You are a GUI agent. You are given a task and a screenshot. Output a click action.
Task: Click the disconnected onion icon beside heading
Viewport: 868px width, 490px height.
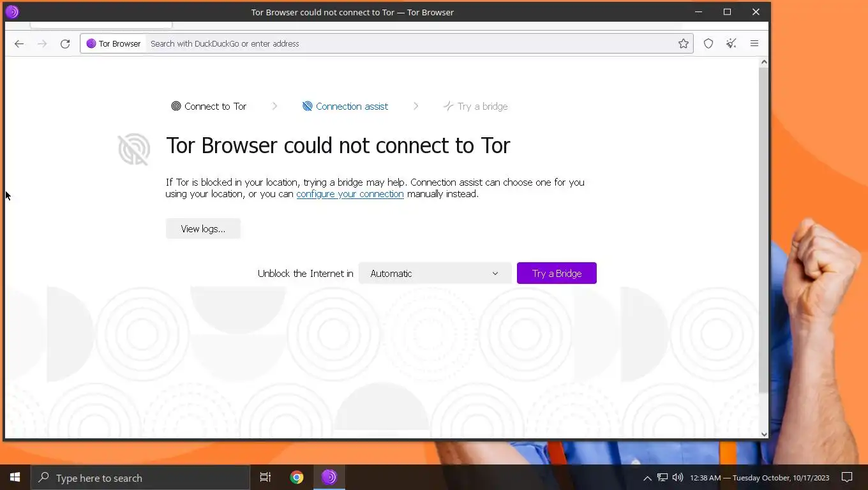(x=134, y=149)
